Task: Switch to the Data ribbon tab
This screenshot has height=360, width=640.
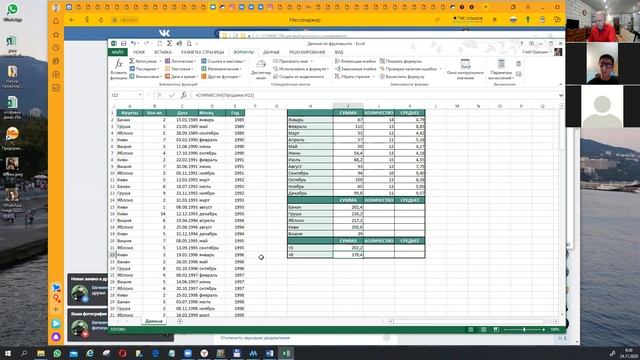Action: [x=271, y=52]
